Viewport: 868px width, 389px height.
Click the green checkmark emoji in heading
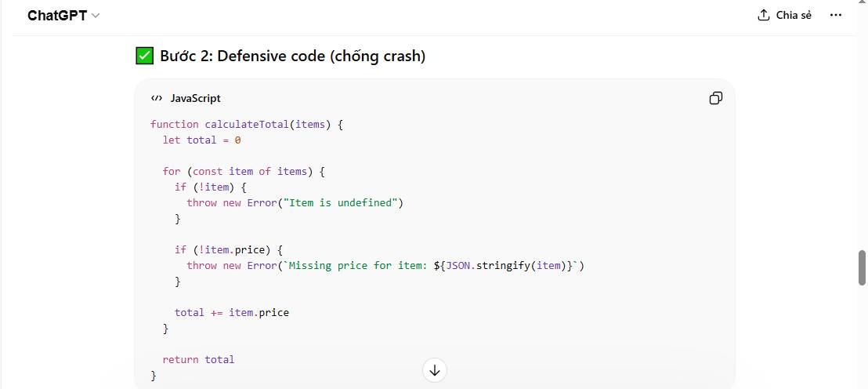click(x=144, y=56)
